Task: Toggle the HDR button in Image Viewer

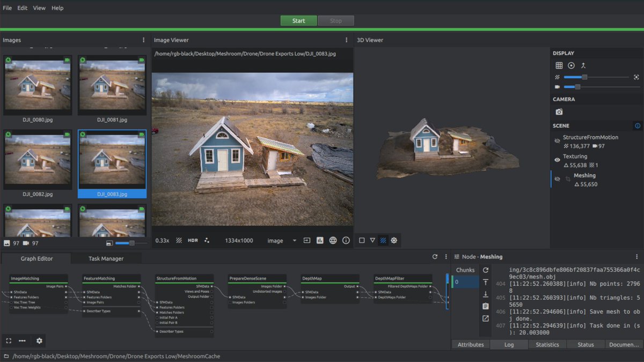Action: click(193, 241)
